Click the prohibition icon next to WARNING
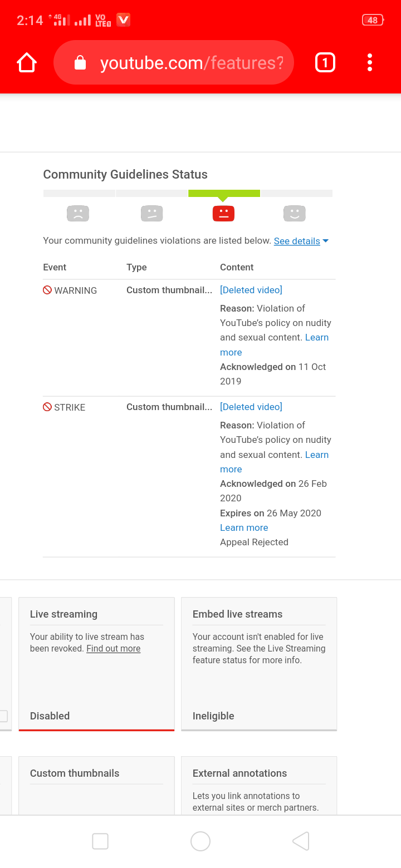The height and width of the screenshot is (868, 401). [47, 290]
